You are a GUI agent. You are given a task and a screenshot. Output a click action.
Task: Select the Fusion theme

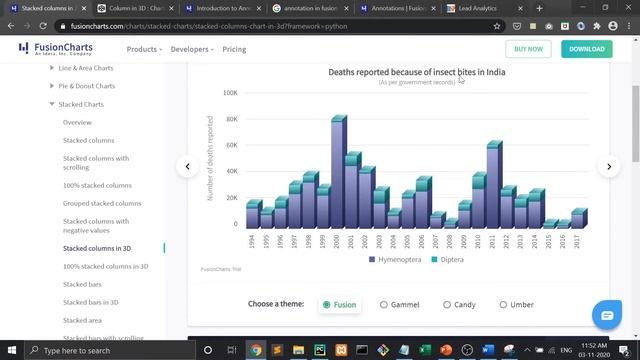(340, 304)
